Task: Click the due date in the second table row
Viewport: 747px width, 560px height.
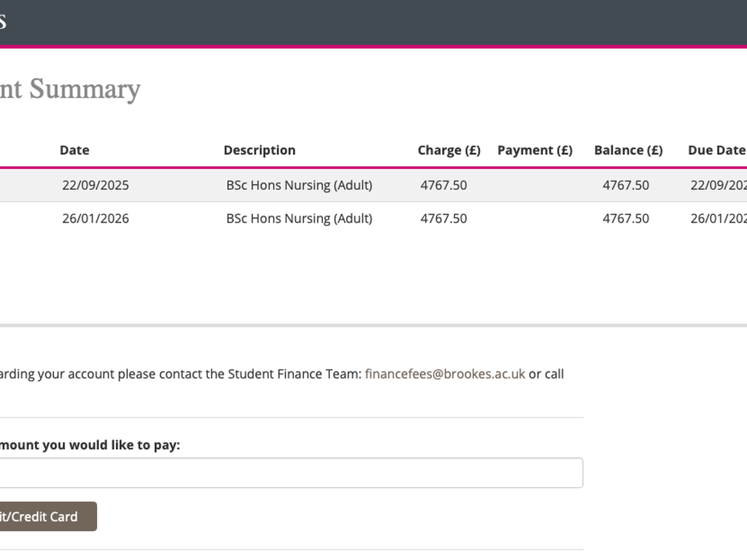Action: 718,218
